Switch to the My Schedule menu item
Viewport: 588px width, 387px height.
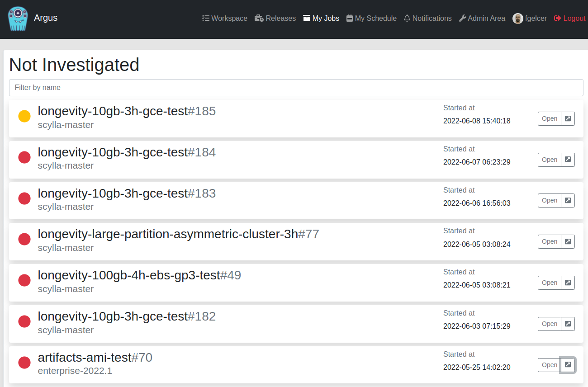click(371, 18)
